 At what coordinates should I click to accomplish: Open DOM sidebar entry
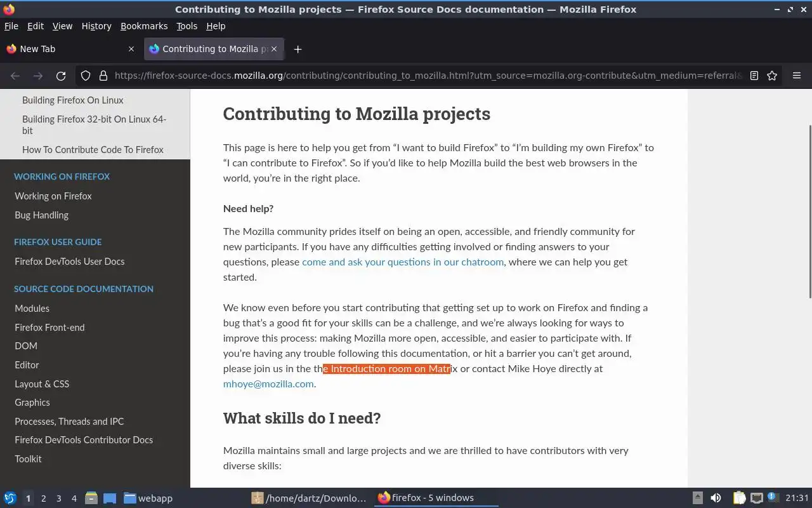[26, 346]
